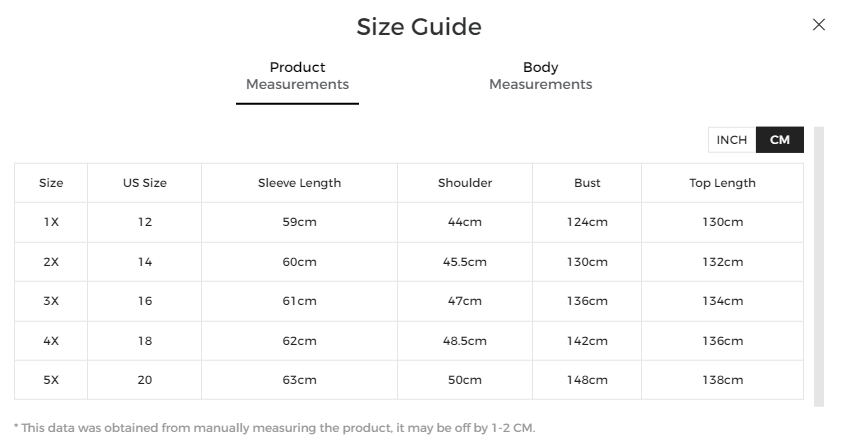The width and height of the screenshot is (847, 441).
Task: Select the 2X size row label
Action: [x=51, y=262]
